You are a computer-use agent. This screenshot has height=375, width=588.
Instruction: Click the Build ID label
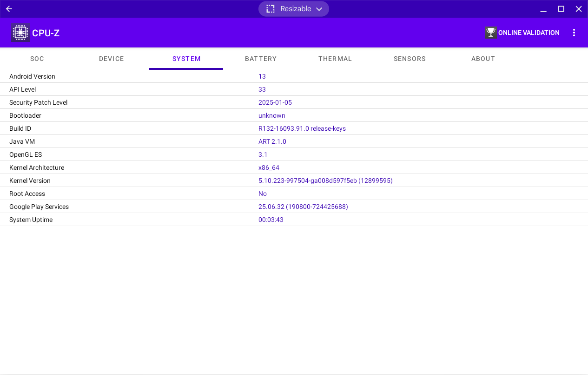[20, 128]
